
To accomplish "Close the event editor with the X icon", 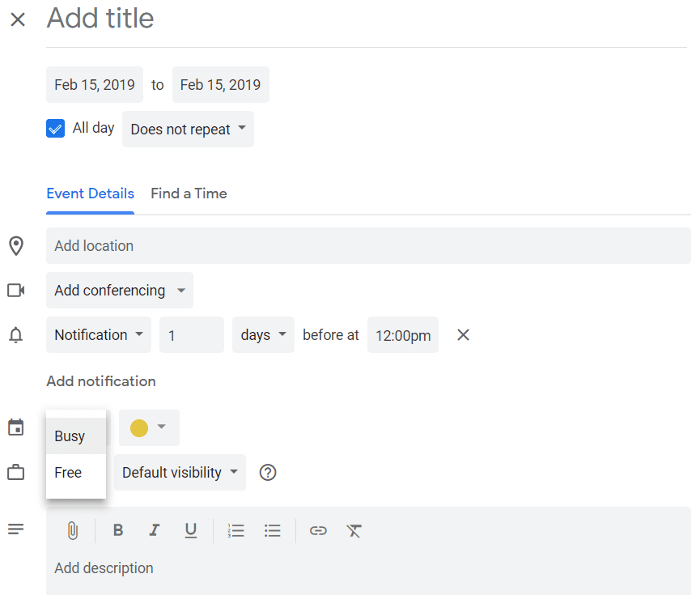I will point(18,19).
